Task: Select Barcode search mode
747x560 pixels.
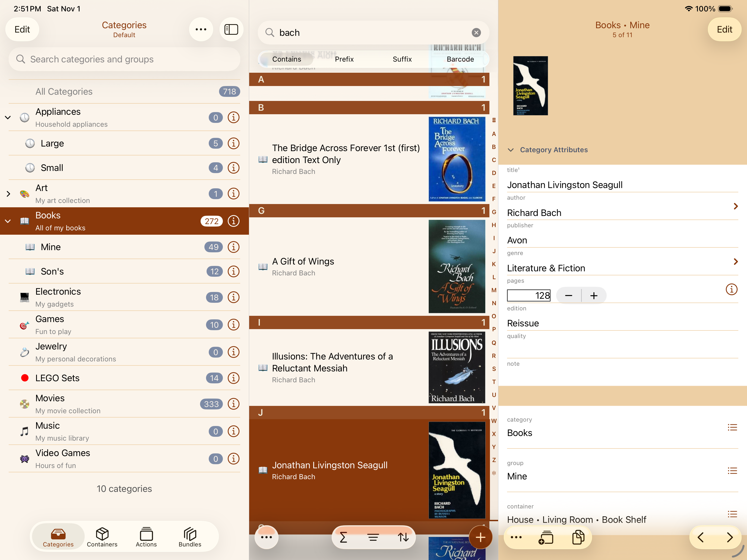Action: pos(460,59)
